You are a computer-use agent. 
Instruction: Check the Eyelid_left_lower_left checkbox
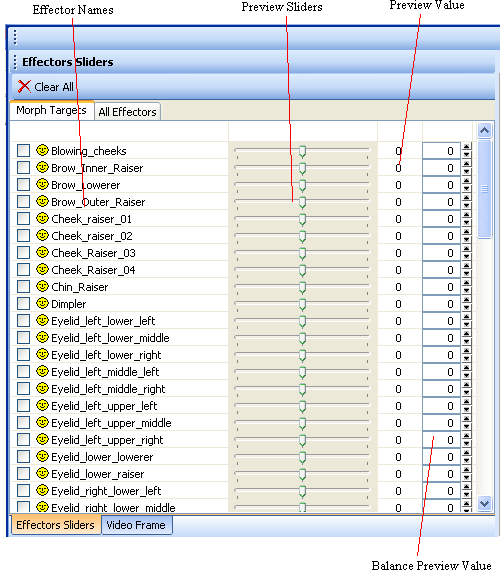coord(23,321)
